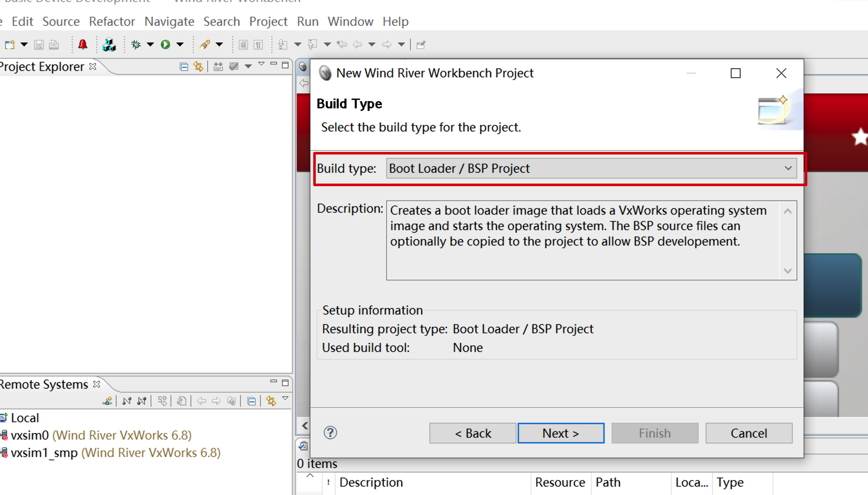Toggle Link with Editor in Project Explorer
This screenshot has height=495, width=868.
click(199, 67)
